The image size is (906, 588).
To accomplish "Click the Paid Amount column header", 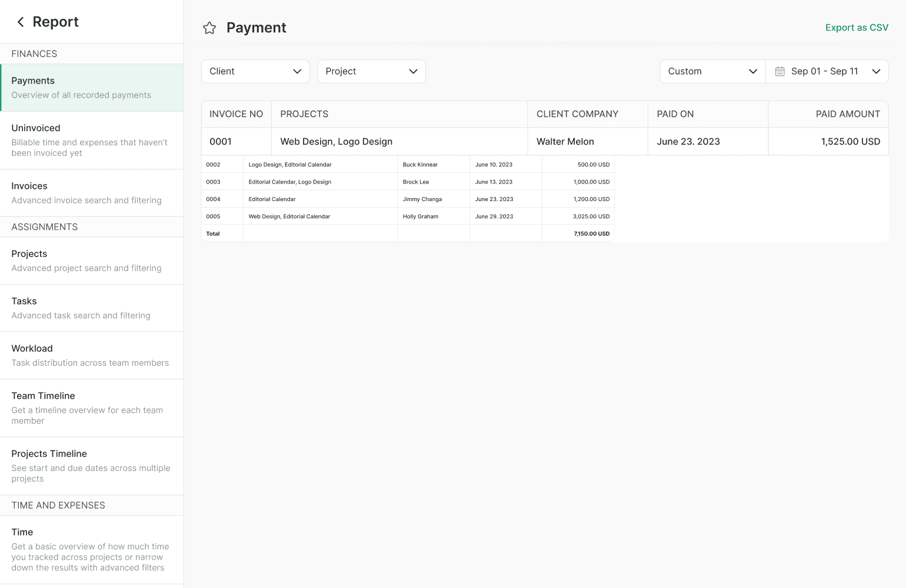I will click(847, 114).
